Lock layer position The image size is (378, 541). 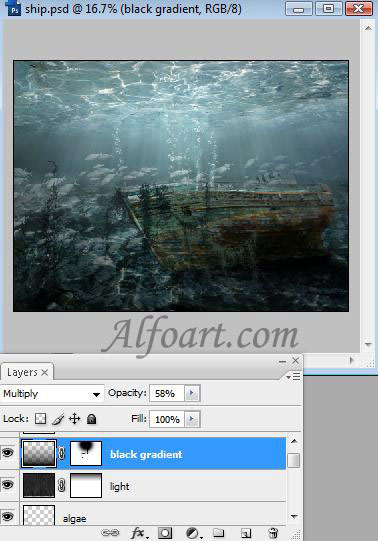[74, 419]
